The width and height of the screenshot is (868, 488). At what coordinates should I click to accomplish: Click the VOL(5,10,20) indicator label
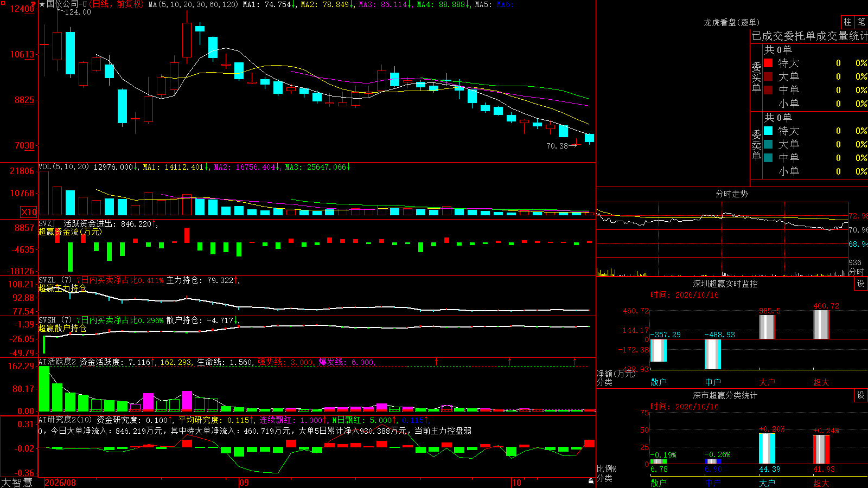click(x=63, y=167)
